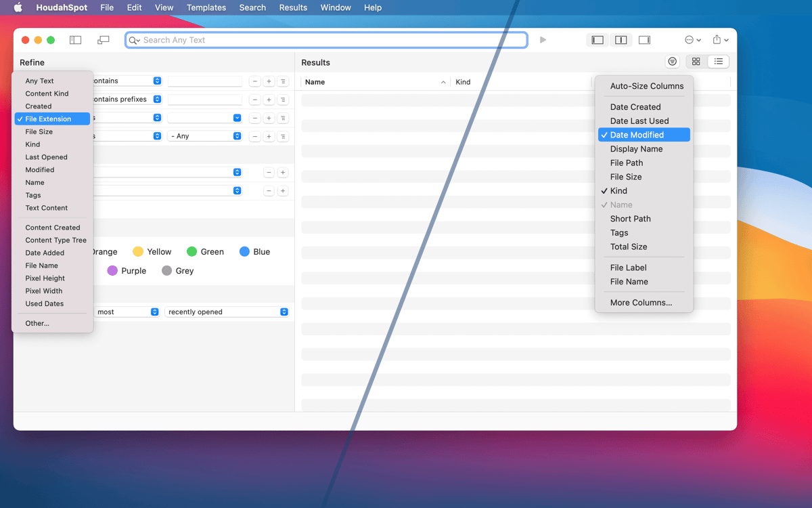Show the right details pane layout
The height and width of the screenshot is (508, 812).
click(644, 40)
